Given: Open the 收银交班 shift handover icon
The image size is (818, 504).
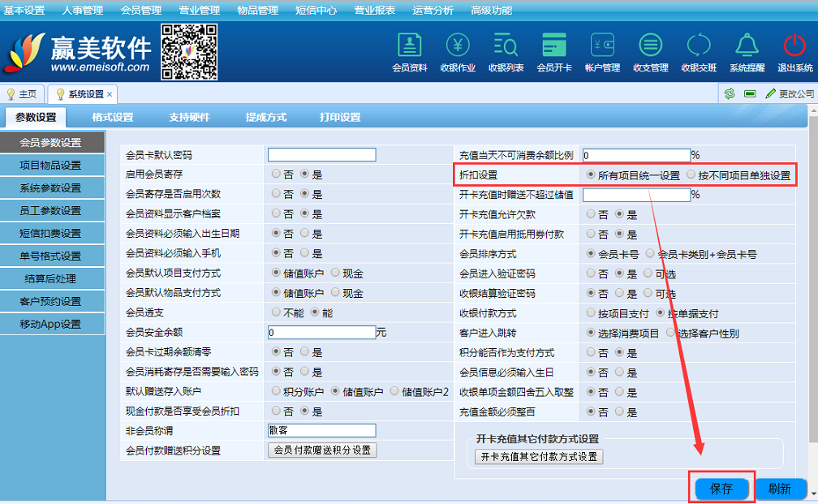Looking at the screenshot, I should pyautogui.click(x=699, y=52).
